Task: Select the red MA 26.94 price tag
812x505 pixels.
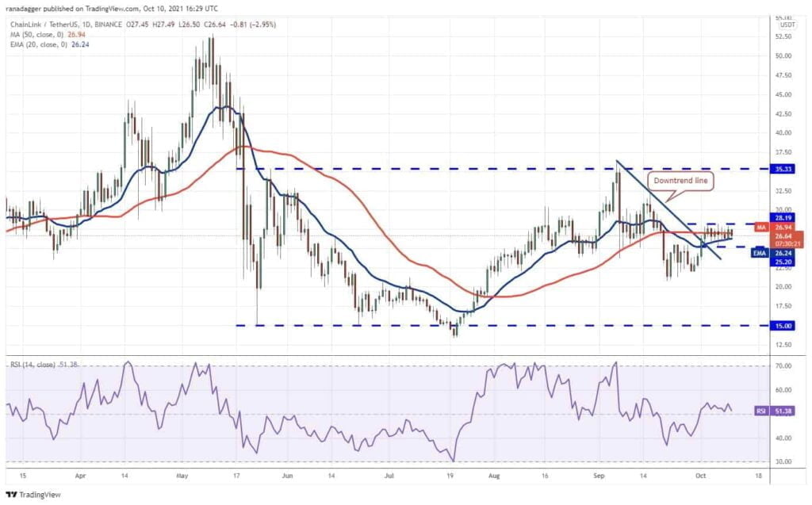Action: point(775,227)
